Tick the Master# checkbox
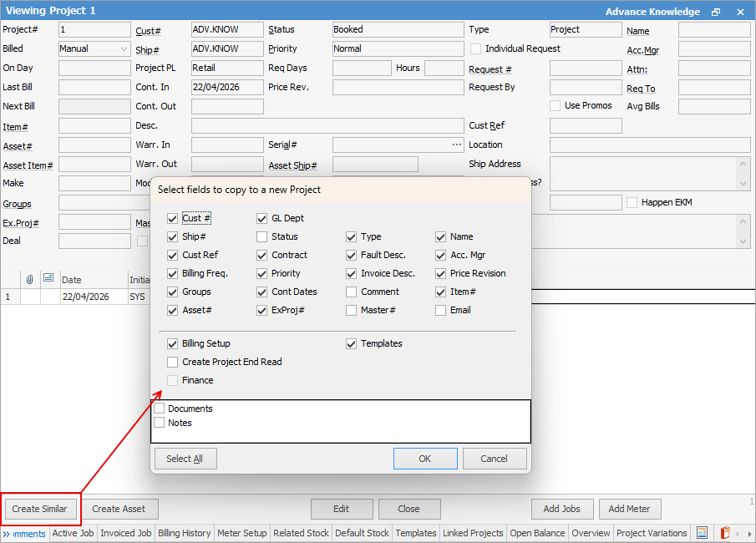This screenshot has width=756, height=543. pos(352,310)
